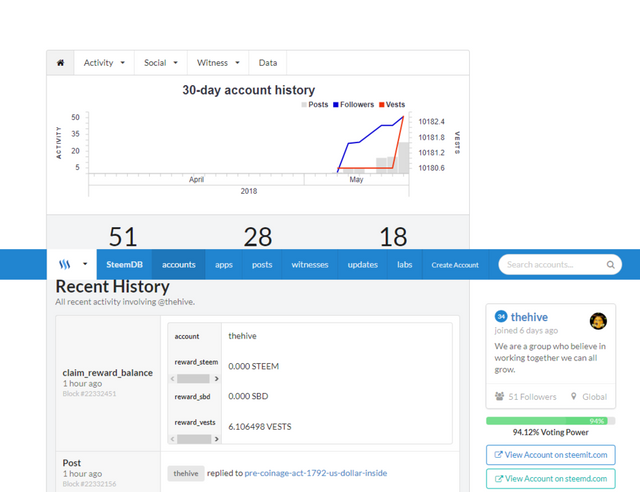Viewport: 640px width, 492px height.
Task: Click left arrow of reward_vests scrollbar
Action: click(173, 439)
